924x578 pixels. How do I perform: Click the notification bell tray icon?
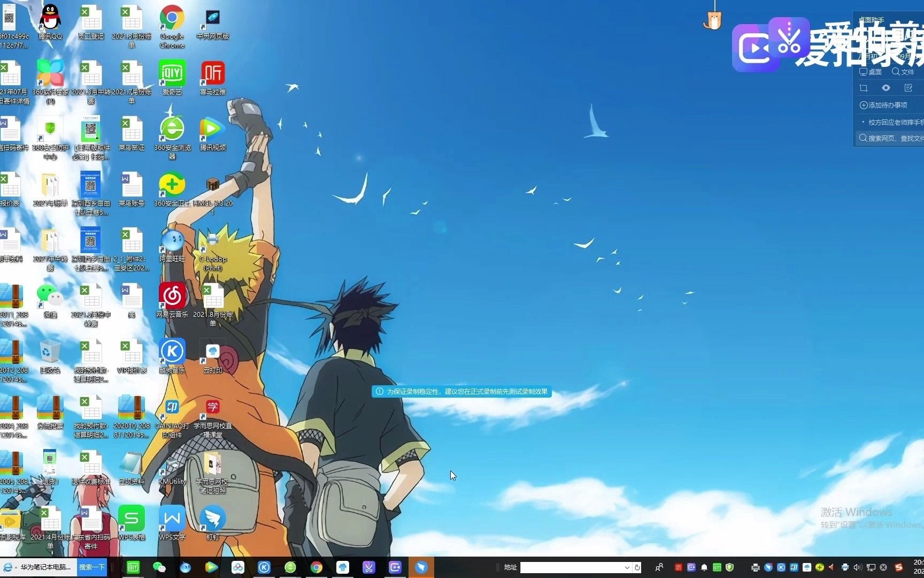click(704, 567)
